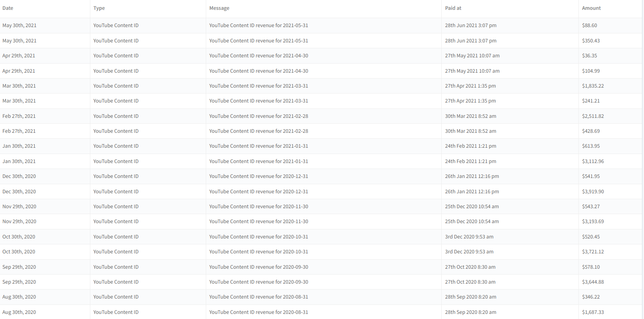The width and height of the screenshot is (644, 319).
Task: Click Jan 30th, 2021 date in $613.95 row
Action: (19, 146)
